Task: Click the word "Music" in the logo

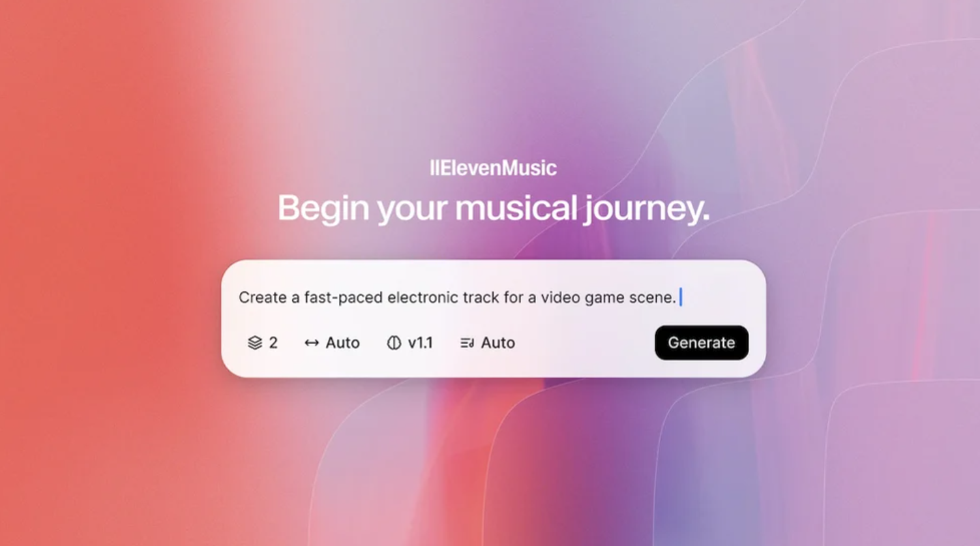Action: coord(529,168)
